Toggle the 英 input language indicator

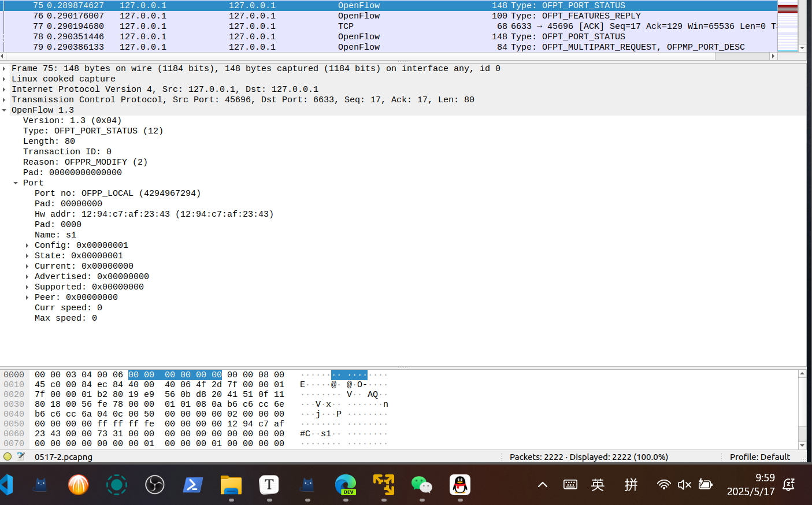pos(598,484)
